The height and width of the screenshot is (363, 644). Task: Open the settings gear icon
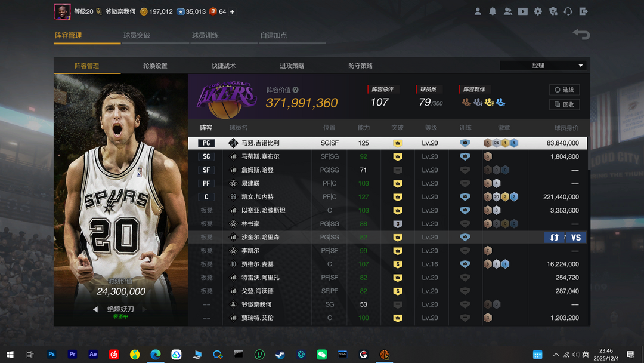[538, 11]
